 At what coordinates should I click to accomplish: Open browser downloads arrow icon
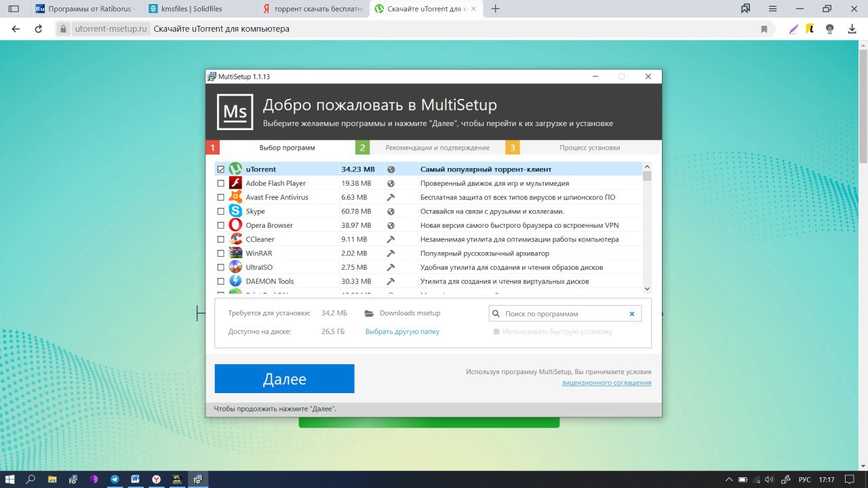coord(852,29)
